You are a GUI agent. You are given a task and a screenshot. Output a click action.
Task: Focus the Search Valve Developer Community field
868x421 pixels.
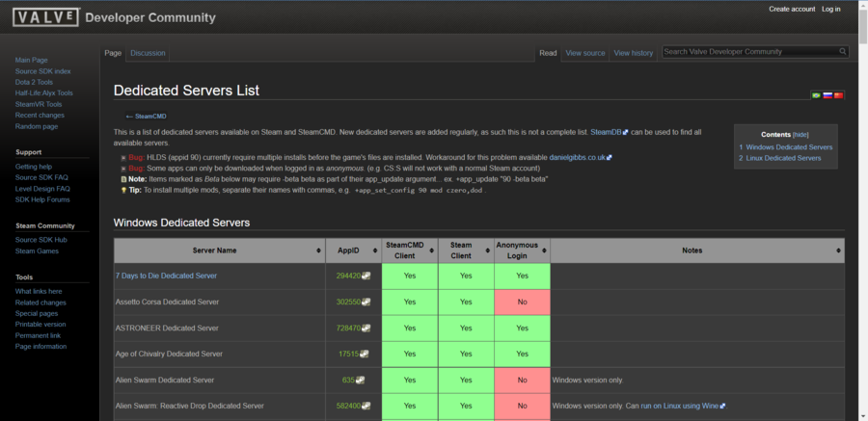click(750, 52)
